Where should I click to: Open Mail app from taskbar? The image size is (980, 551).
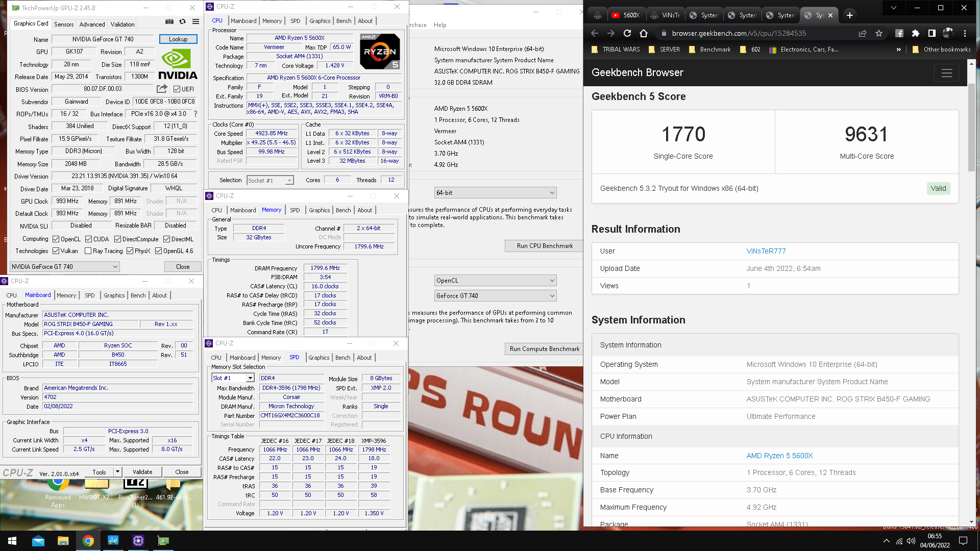38,541
